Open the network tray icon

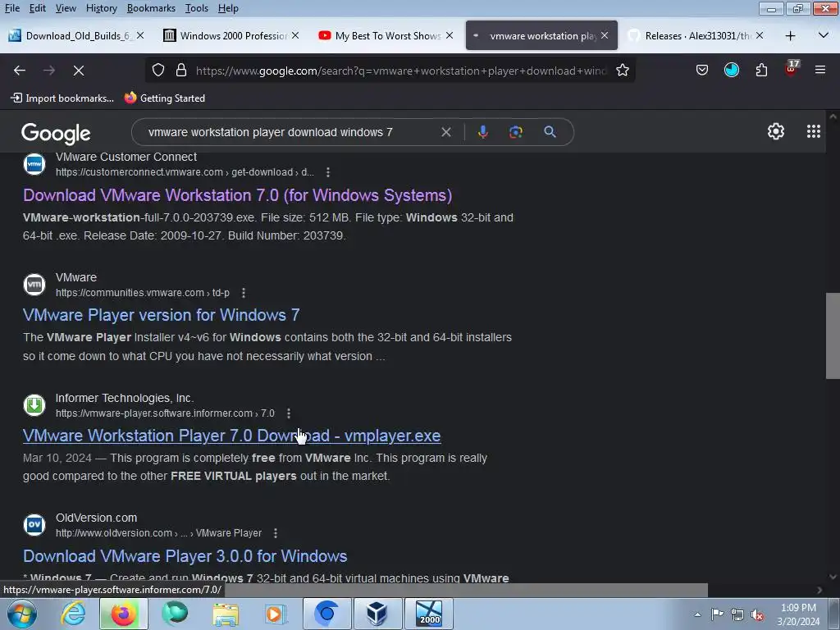737,614
